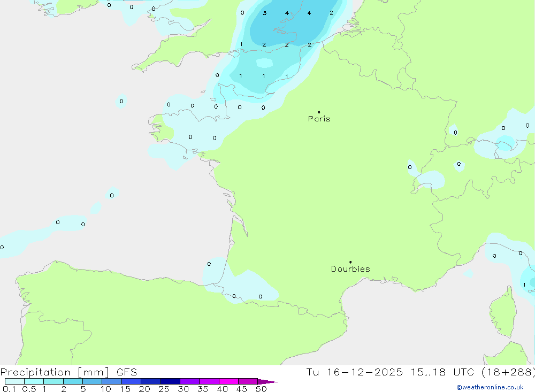The width and height of the screenshot is (535, 392).
Task: Select the 0.5–1 mm legend swatch
Action: pos(34,381)
